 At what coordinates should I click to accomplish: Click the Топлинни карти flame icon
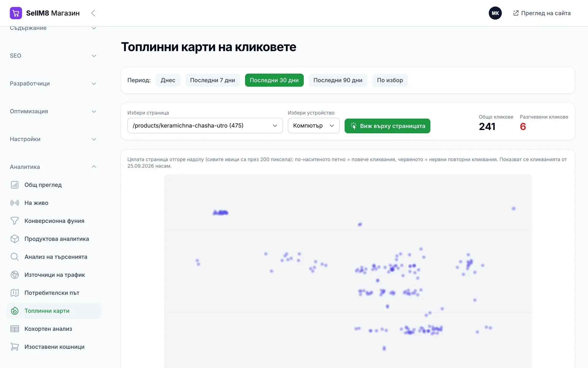[x=15, y=311]
